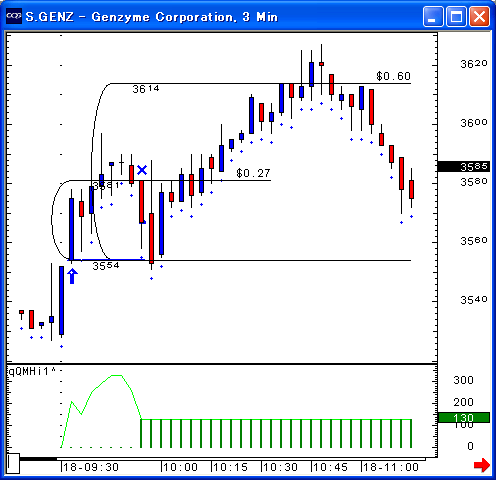Maximize the S.GENZ chart window

click(x=456, y=16)
